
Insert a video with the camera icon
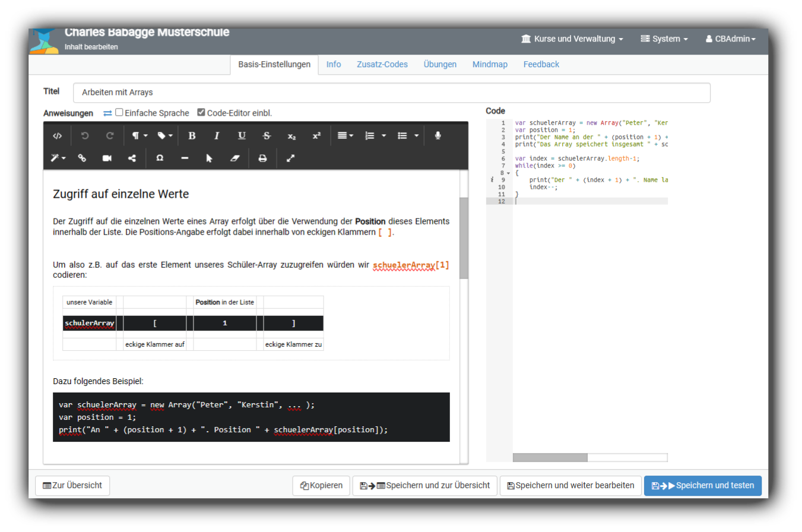pos(108,158)
